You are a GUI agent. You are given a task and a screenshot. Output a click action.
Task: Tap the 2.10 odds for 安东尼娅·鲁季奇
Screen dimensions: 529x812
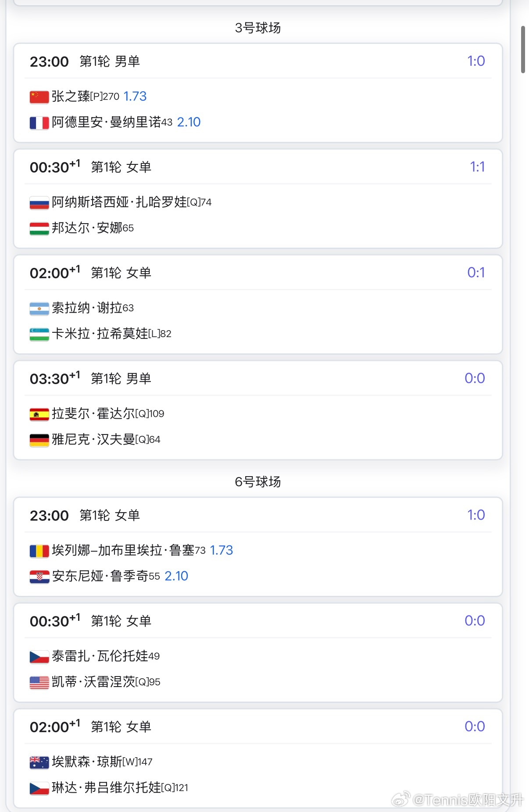176,576
